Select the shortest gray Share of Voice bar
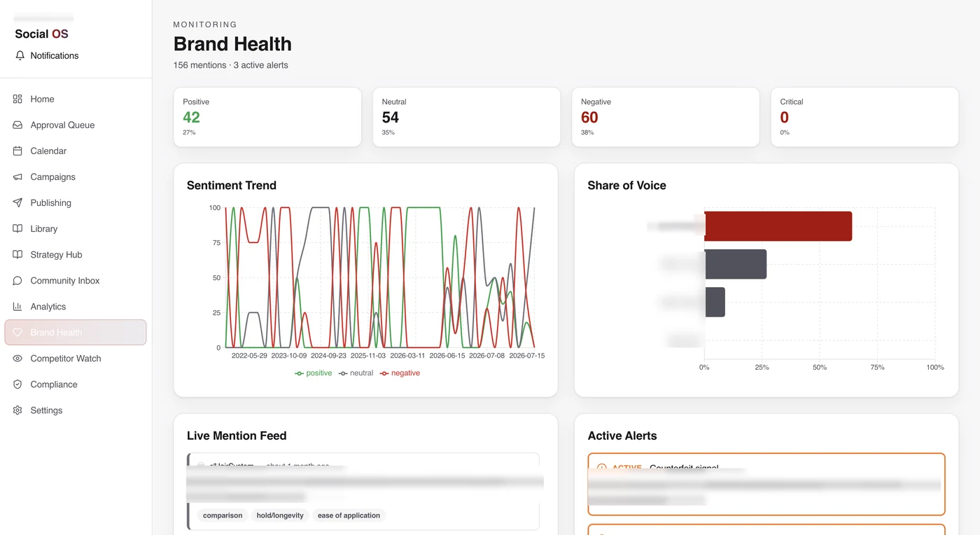Image resolution: width=980 pixels, height=535 pixels. tap(715, 302)
